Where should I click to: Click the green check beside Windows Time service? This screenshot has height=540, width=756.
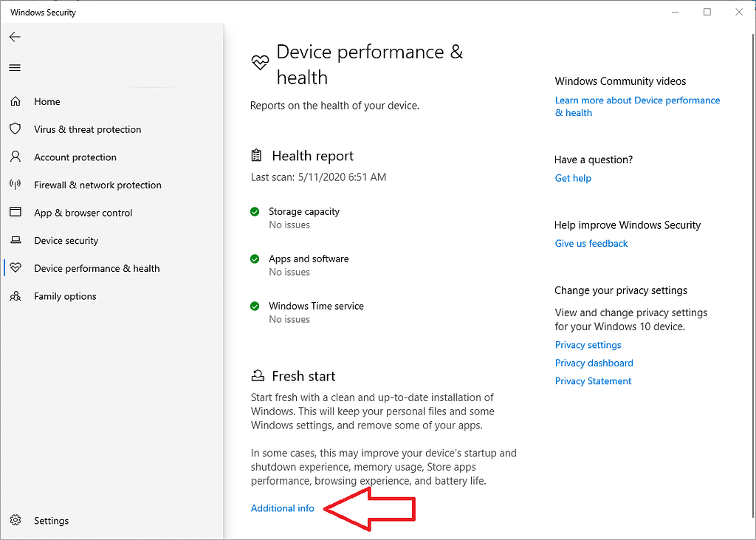tap(255, 306)
